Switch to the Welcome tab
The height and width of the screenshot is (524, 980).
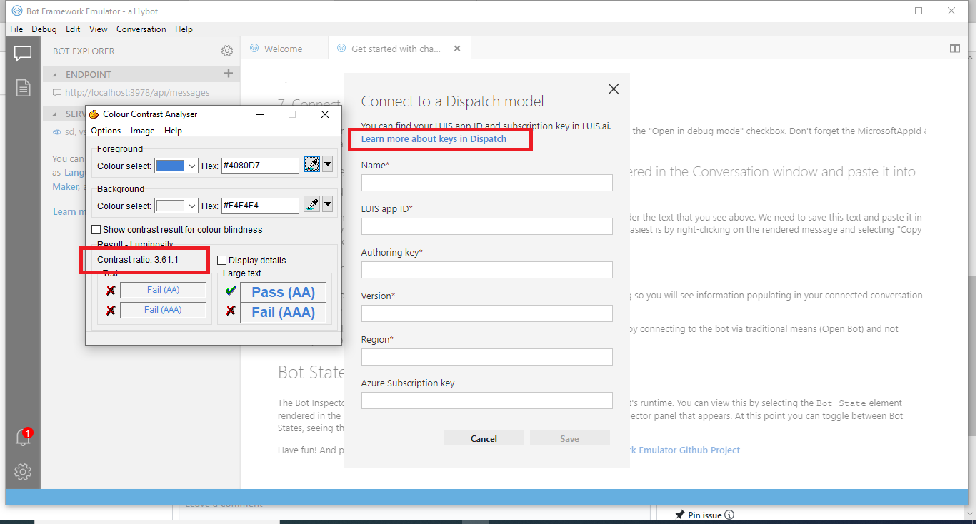pos(284,48)
